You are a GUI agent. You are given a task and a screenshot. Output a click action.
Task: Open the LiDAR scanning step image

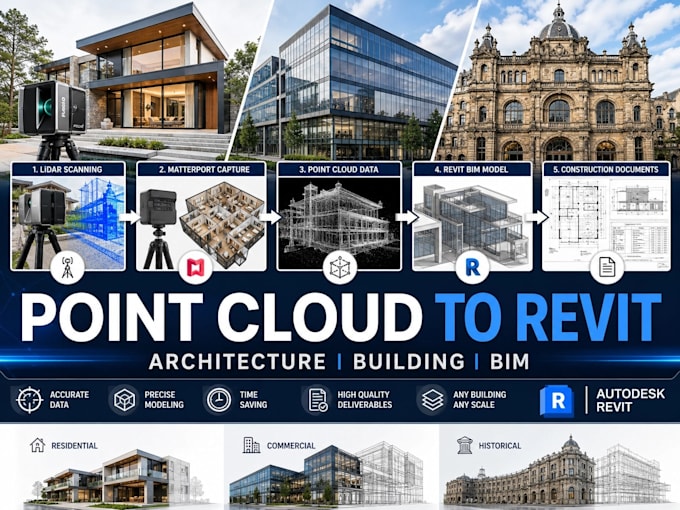(68, 223)
